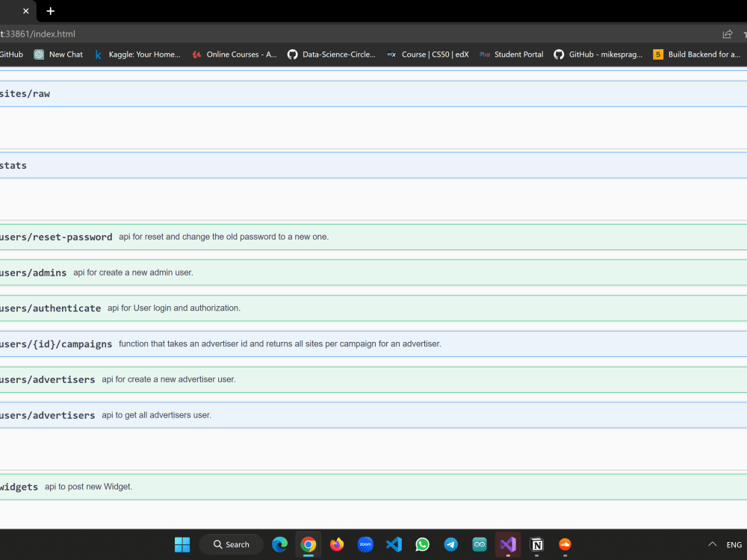Select the index.html browser tab
The width and height of the screenshot is (747, 560).
(11, 11)
